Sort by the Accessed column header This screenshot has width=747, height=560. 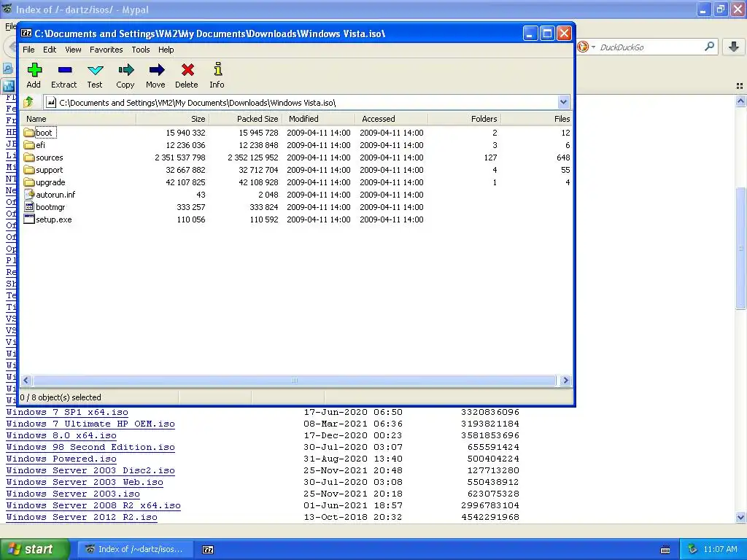(391, 119)
